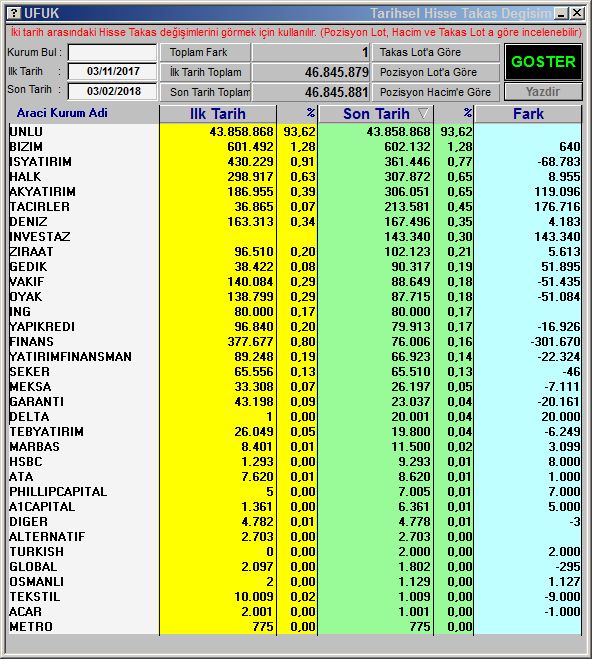
Task: Sort by Fark column header
Action: pyautogui.click(x=528, y=114)
